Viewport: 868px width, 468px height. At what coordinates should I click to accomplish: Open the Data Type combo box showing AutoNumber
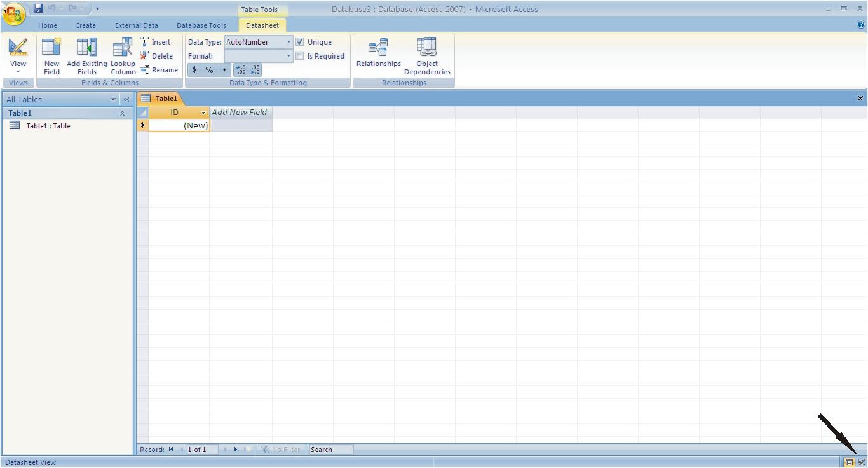(x=259, y=42)
